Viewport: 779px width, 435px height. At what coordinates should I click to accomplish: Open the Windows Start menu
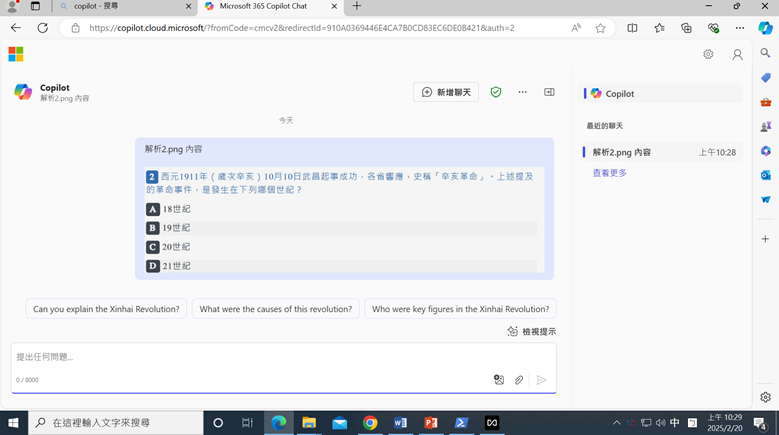click(13, 423)
